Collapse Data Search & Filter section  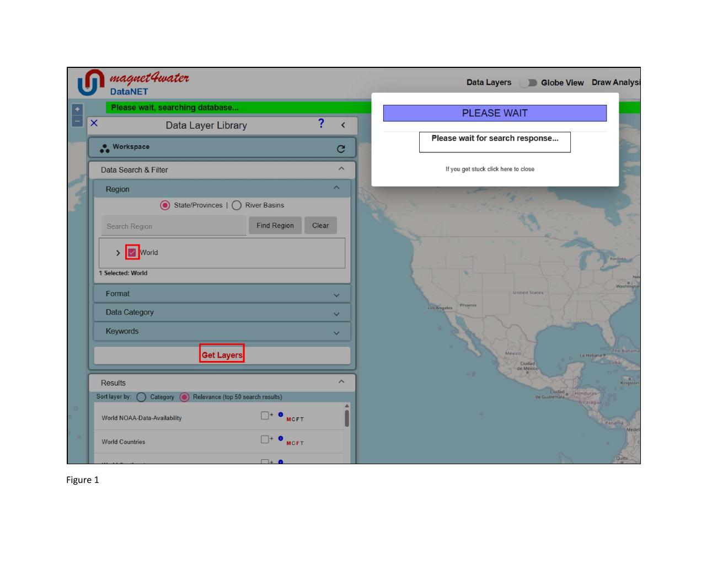coord(341,169)
